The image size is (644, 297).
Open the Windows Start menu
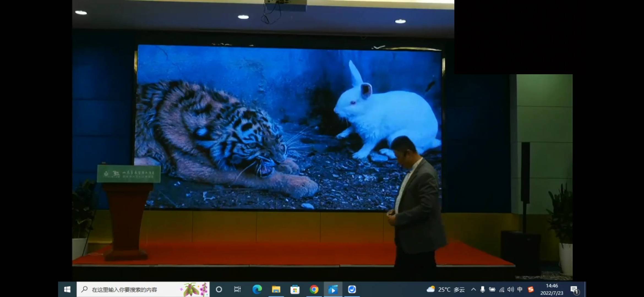(x=67, y=289)
